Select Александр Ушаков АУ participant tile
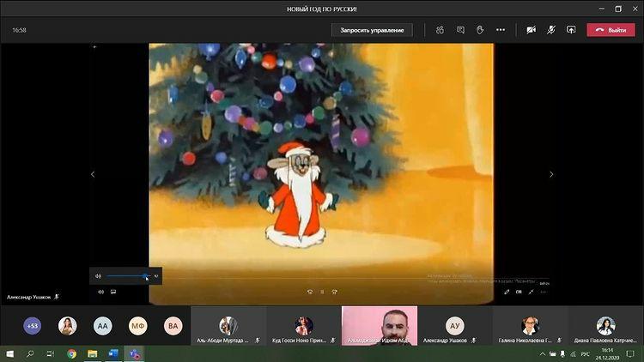The height and width of the screenshot is (362, 644). pos(454,325)
